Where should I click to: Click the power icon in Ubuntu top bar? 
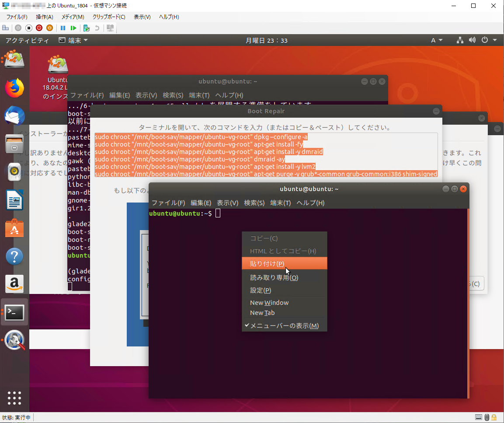click(485, 40)
